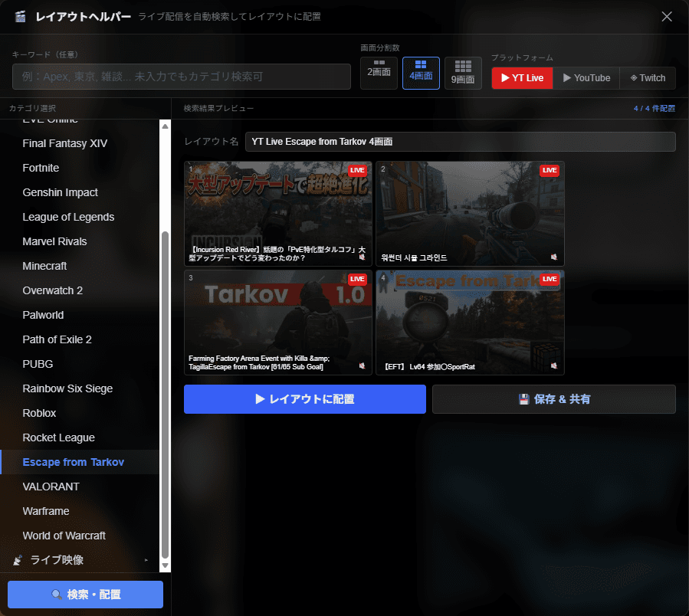
Task: Select Fortnite category
Action: pyautogui.click(x=80, y=168)
